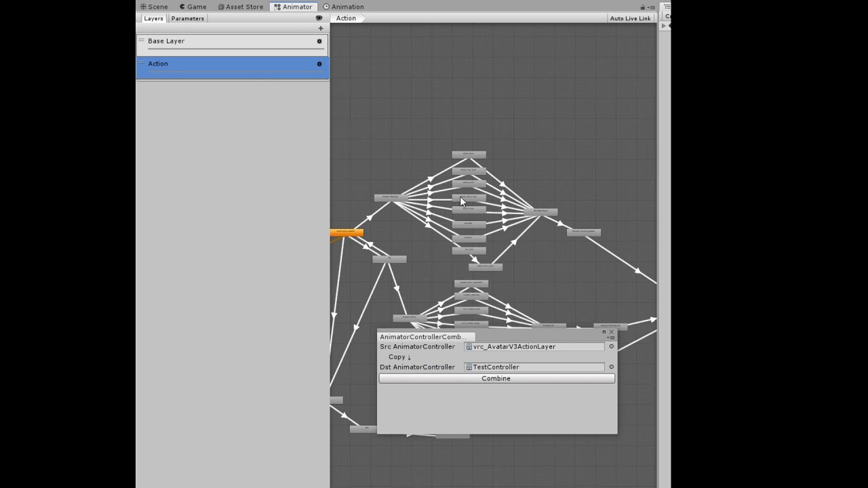Switch to the Game tab
The width and height of the screenshot is (868, 488).
coord(193,7)
